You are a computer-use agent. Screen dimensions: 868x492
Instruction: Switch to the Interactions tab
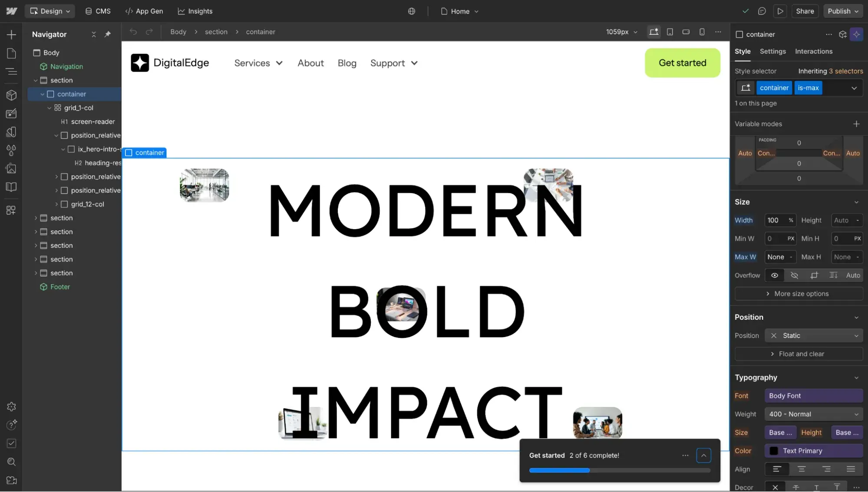click(814, 51)
